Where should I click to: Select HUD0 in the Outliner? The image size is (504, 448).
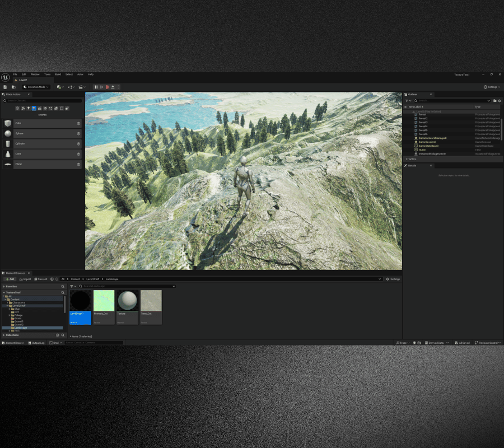(422, 150)
